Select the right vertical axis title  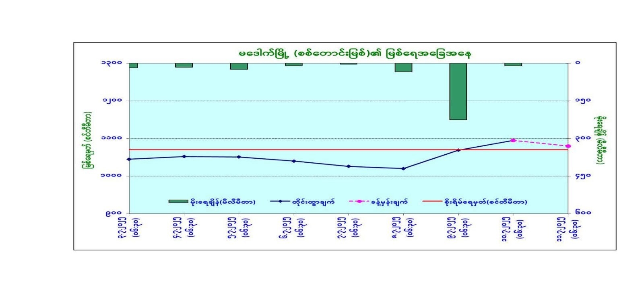601,140
